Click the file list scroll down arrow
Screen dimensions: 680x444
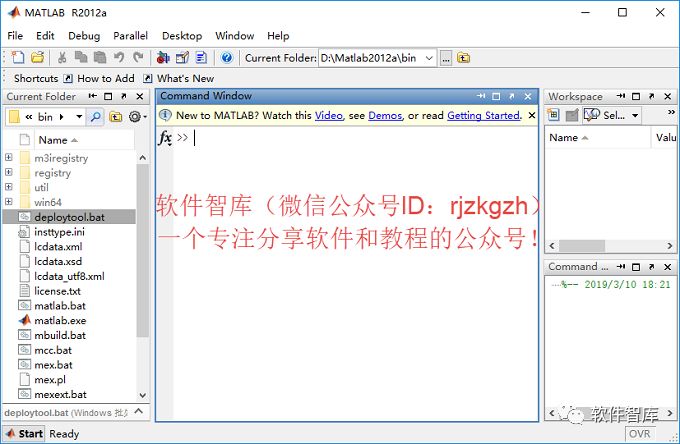tap(143, 395)
